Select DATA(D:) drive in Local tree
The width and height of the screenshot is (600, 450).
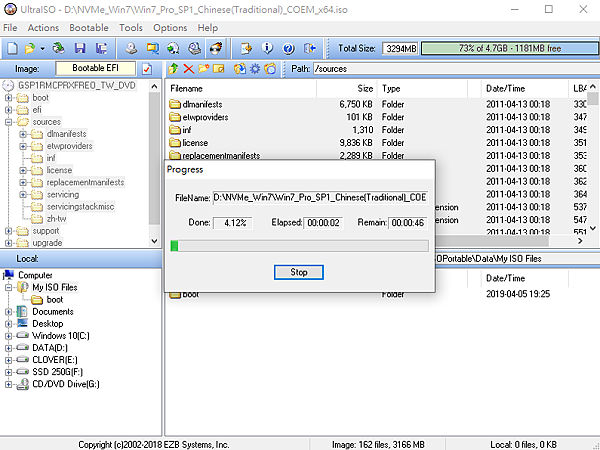pyautogui.click(x=50, y=348)
